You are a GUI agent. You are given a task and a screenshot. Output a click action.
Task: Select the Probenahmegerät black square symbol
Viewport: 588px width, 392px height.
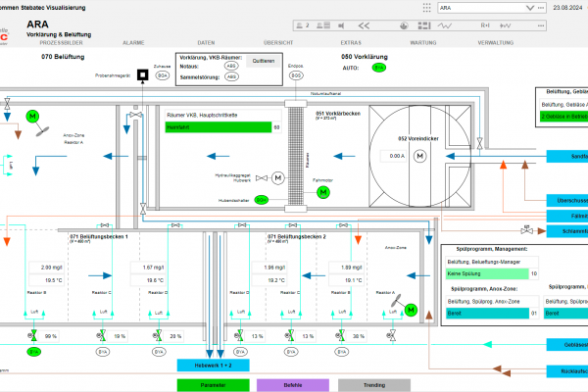[x=142, y=75]
